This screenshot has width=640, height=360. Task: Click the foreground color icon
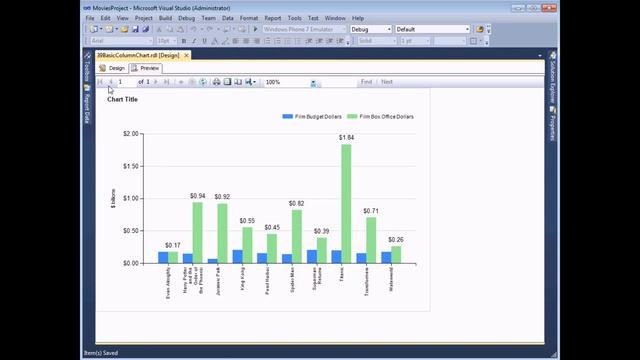(x=215, y=41)
